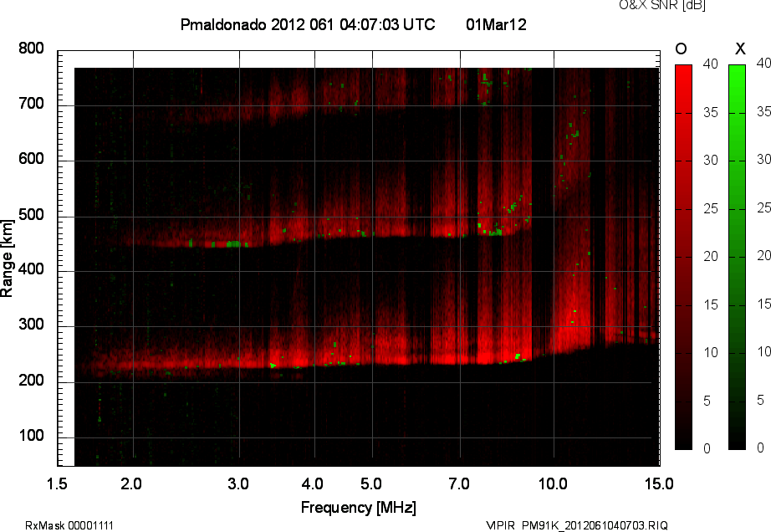Image resolution: width=771 pixels, height=532 pixels.
Task: Click the 7.0 frequency axis tick label
Action: (x=460, y=483)
